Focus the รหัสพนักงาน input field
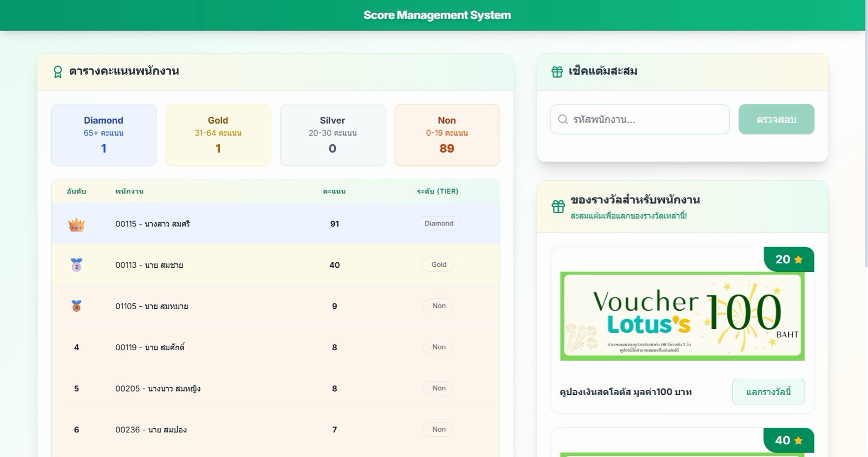Screen dimensions: 868x457 coord(640,119)
